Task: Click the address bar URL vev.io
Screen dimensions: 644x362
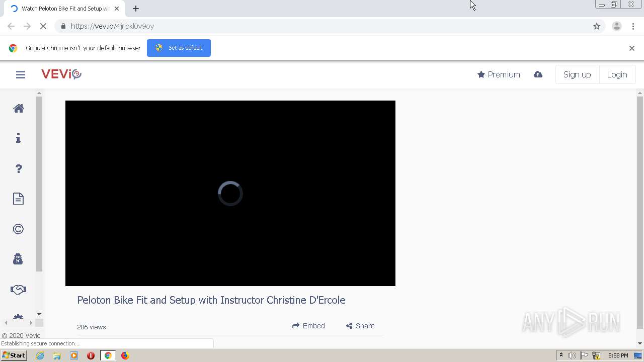Action: tap(112, 26)
